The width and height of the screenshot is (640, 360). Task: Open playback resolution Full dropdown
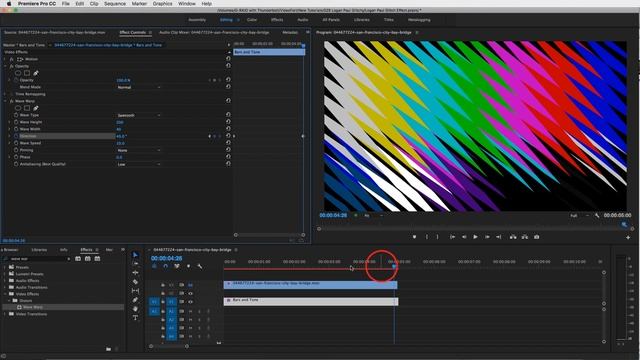tap(580, 216)
